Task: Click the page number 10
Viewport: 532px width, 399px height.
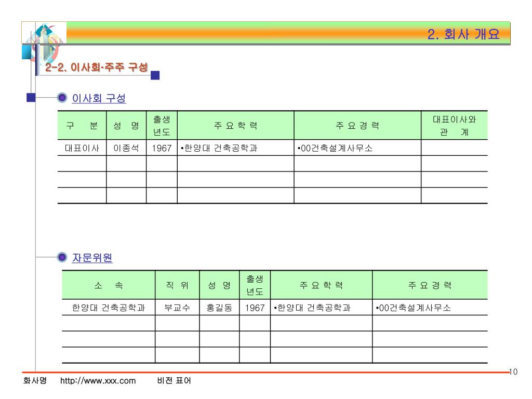Action: pos(513,372)
